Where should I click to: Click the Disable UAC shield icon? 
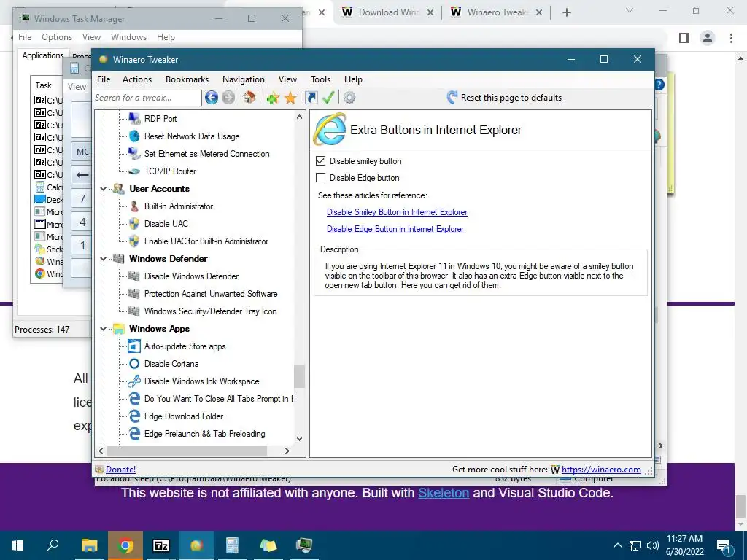click(x=134, y=224)
